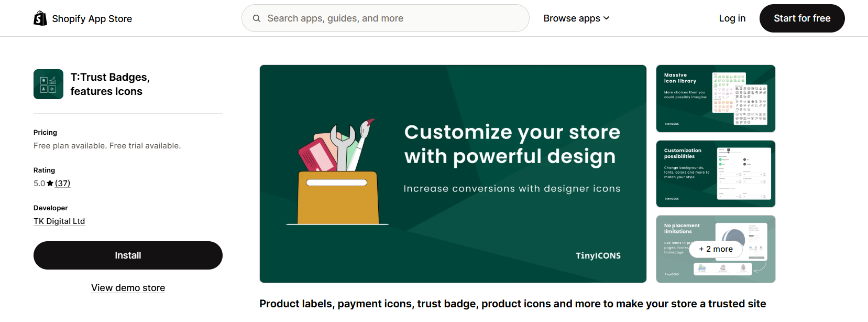Click the rating star icon
The width and height of the screenshot is (868, 322).
tap(50, 183)
